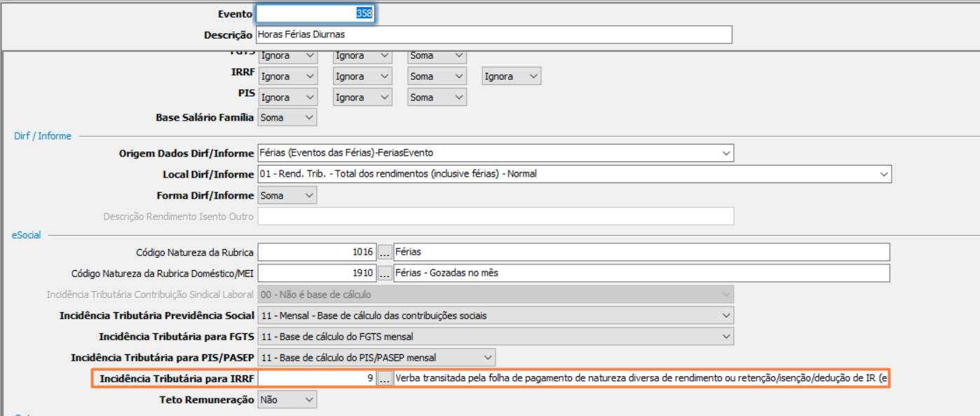
Task: Open the fourth dropdown in the IRRF row
Action: [x=511, y=76]
